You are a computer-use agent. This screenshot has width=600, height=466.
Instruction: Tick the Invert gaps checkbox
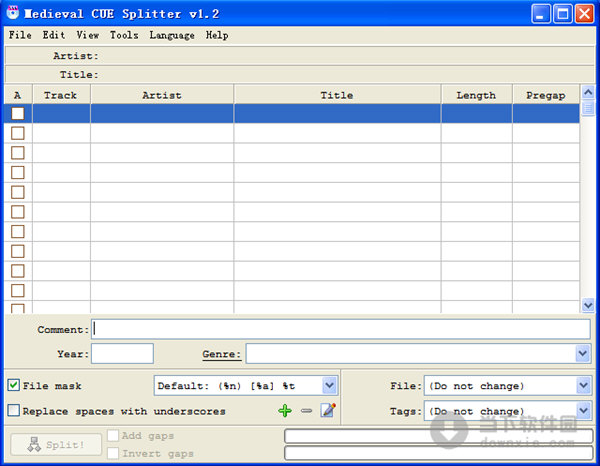(113, 453)
